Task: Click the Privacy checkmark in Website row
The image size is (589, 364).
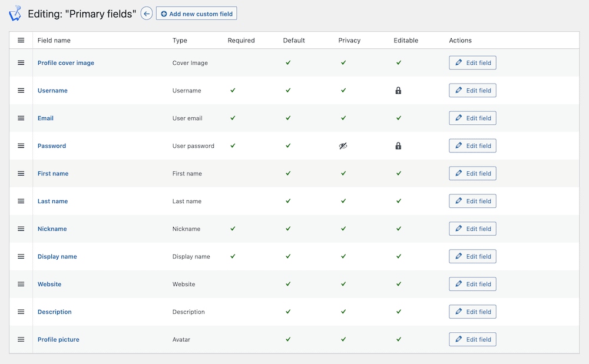Action: point(343,284)
